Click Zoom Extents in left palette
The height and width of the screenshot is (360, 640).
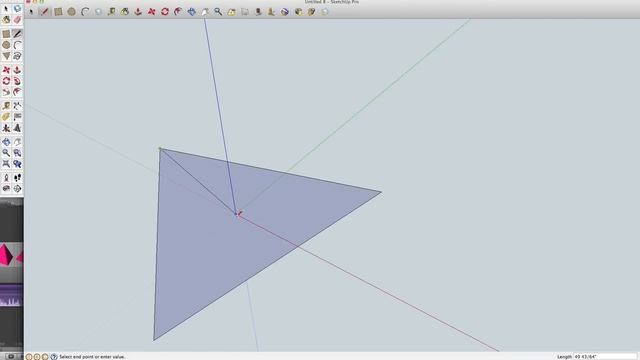click(x=6, y=164)
